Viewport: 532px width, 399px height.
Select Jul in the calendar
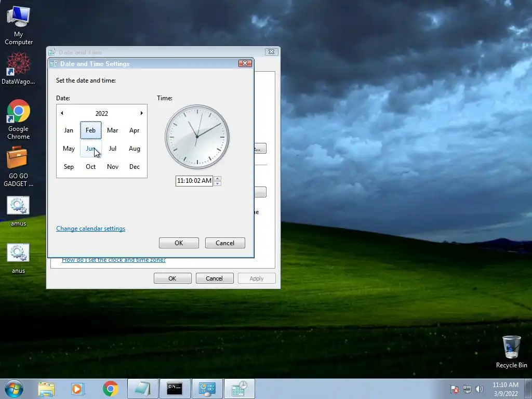point(113,149)
